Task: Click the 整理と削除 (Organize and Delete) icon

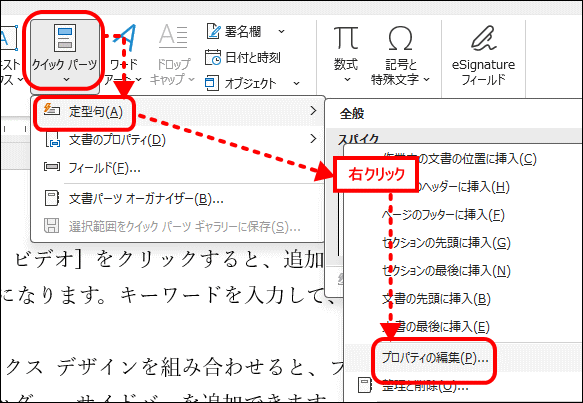Action: pyautogui.click(x=365, y=385)
